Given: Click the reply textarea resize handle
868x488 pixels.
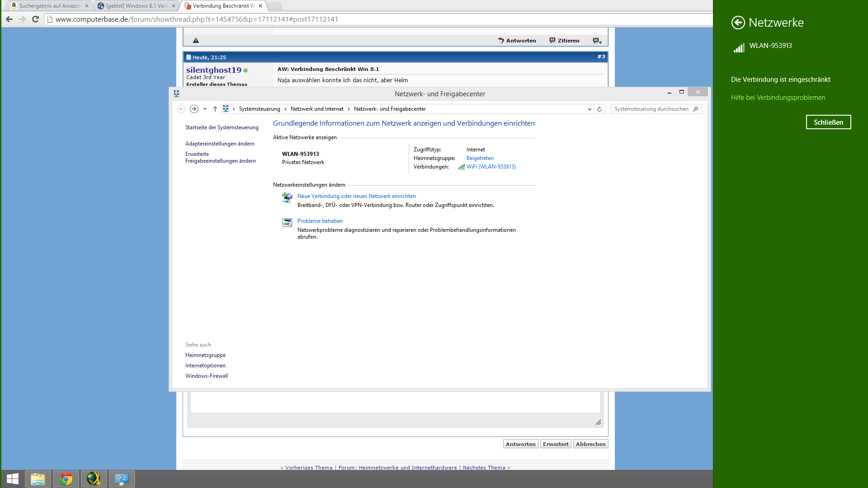Looking at the screenshot, I should pos(598,422).
